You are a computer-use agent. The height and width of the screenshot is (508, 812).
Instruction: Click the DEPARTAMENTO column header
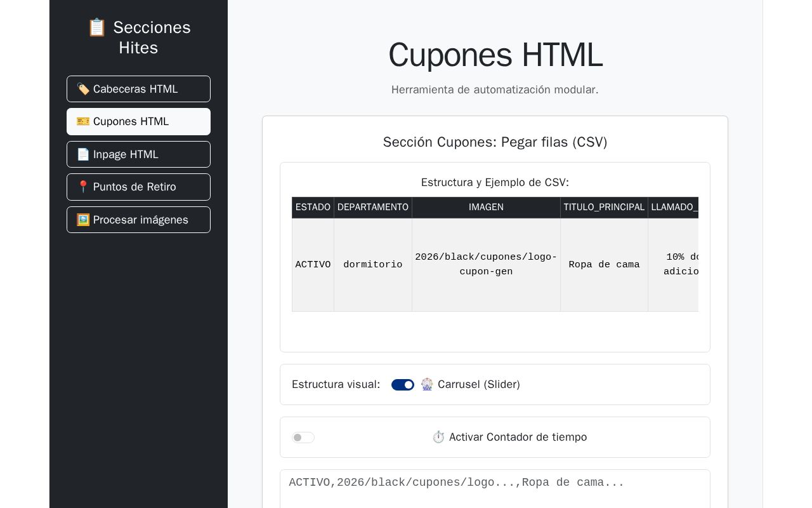click(373, 207)
